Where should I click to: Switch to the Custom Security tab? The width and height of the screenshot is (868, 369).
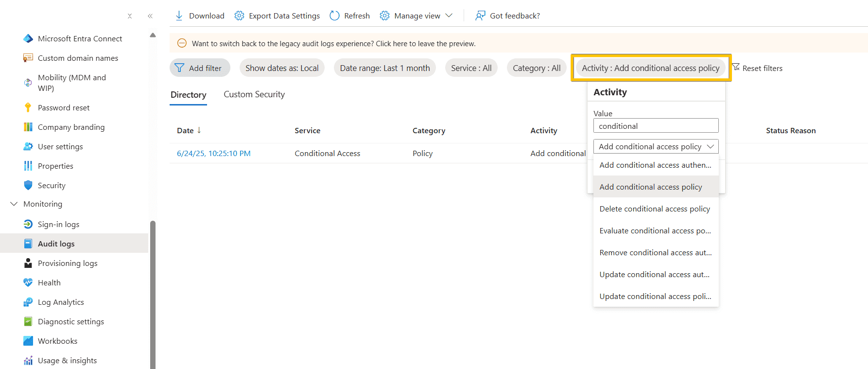254,94
